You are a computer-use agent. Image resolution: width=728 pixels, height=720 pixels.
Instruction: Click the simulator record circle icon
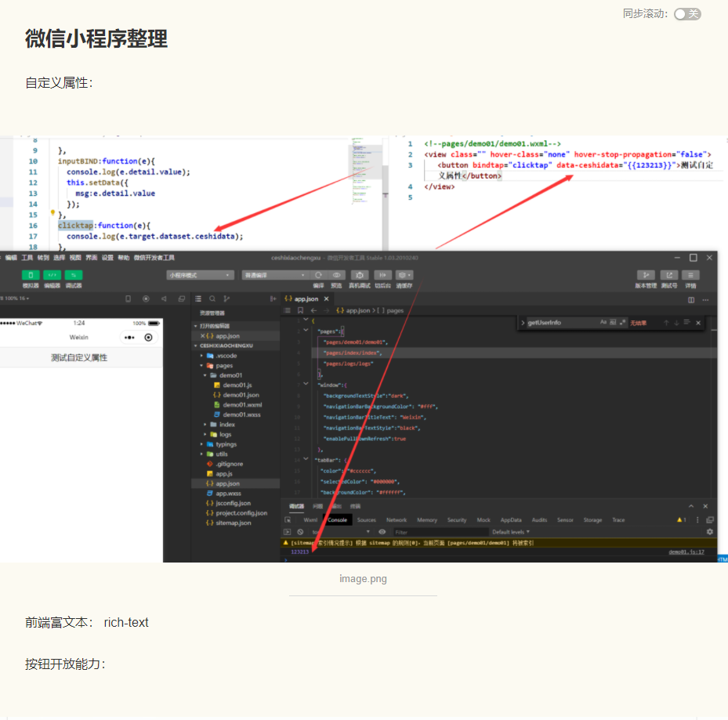click(x=146, y=299)
